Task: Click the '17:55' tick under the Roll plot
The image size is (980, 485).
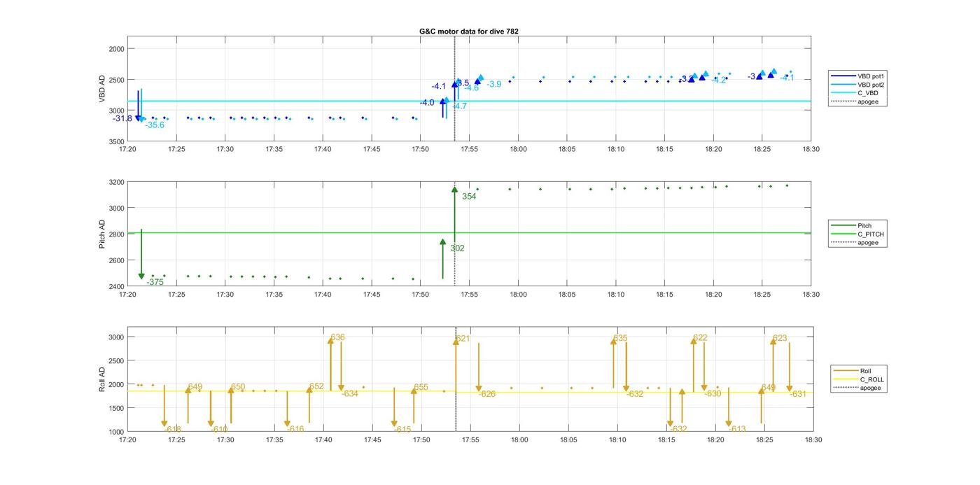Action: pyautogui.click(x=470, y=440)
